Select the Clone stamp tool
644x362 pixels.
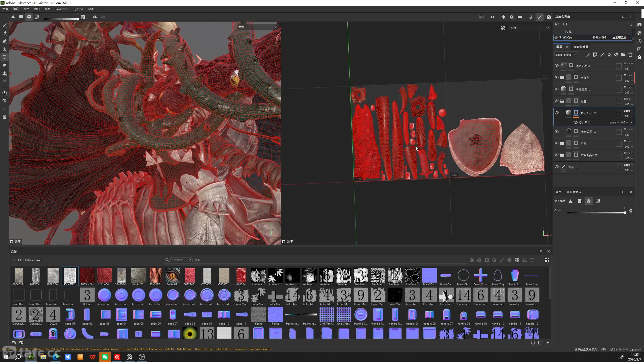click(4, 73)
